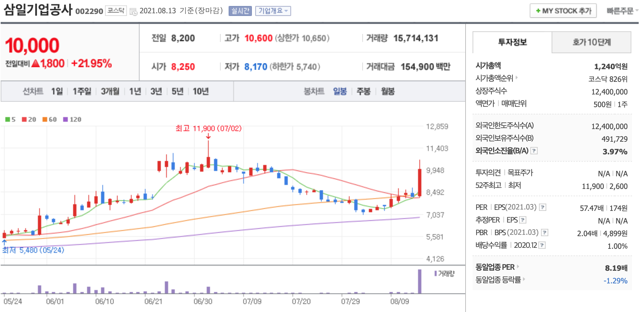Screen dimensions: 644x312
Task: Expand the 빠른주문 dropdown
Action: tap(623, 11)
